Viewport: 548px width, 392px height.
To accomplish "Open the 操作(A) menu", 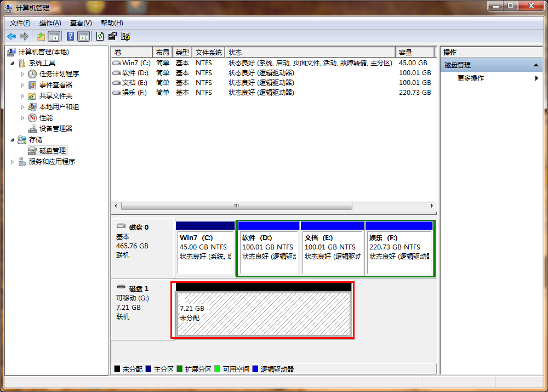I will [50, 23].
